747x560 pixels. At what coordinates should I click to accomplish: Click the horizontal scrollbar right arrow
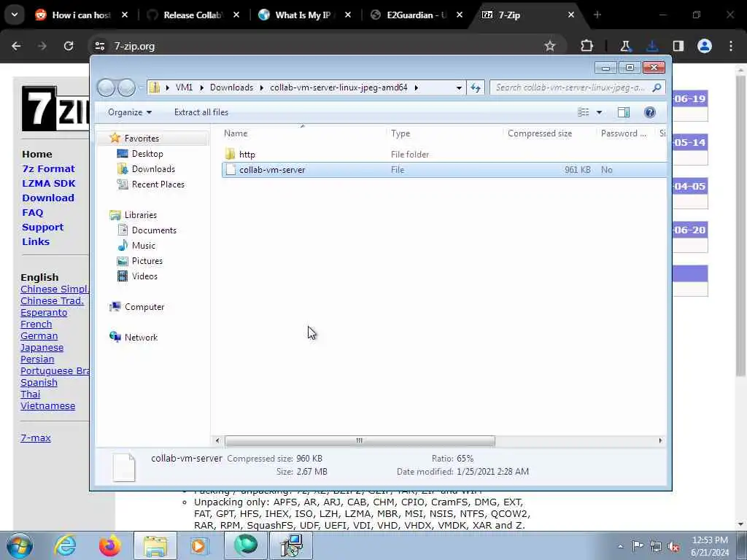(660, 440)
